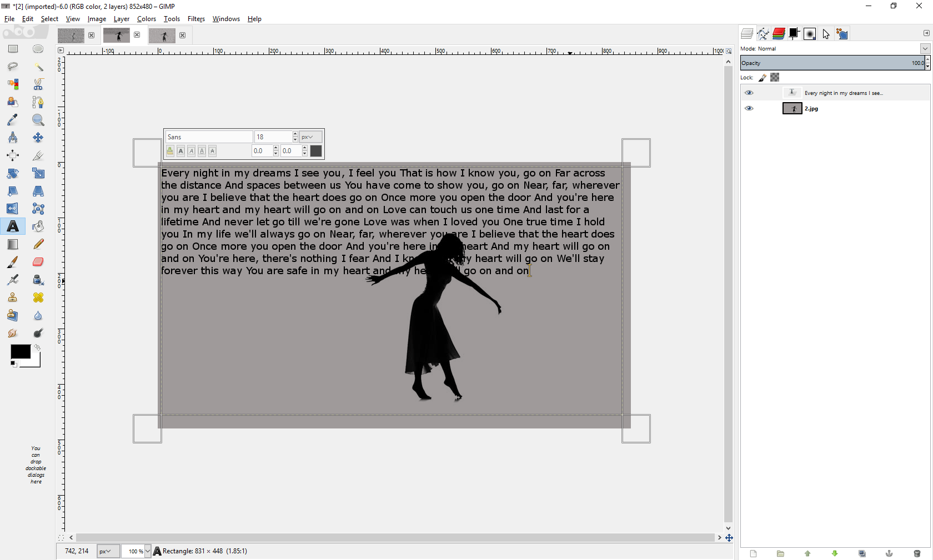Swap foreground and background colors
The width and height of the screenshot is (933, 560).
point(37,347)
